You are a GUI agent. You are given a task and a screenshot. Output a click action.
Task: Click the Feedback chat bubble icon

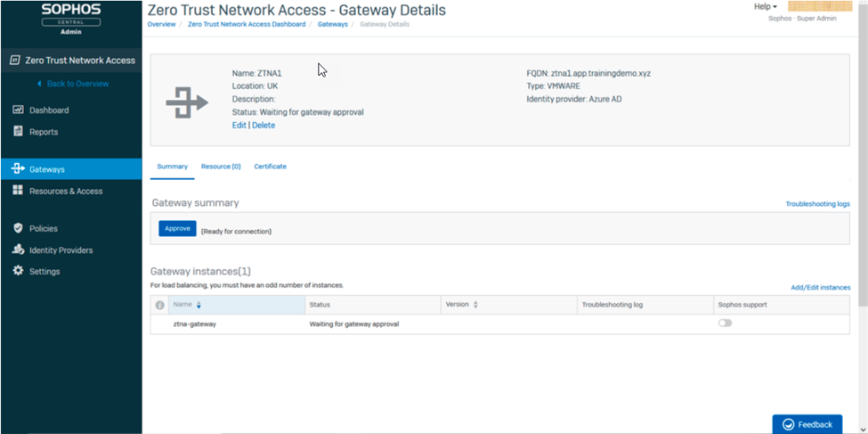[788, 424]
